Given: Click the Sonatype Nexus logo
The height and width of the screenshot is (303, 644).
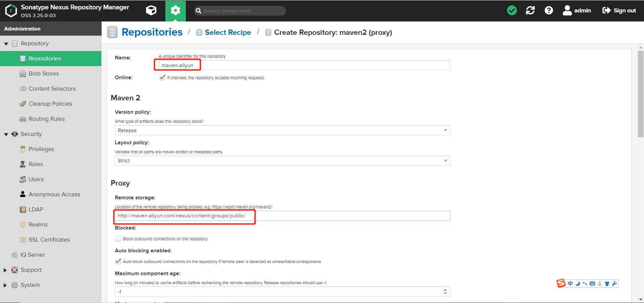Looking at the screenshot, I should (11, 11).
